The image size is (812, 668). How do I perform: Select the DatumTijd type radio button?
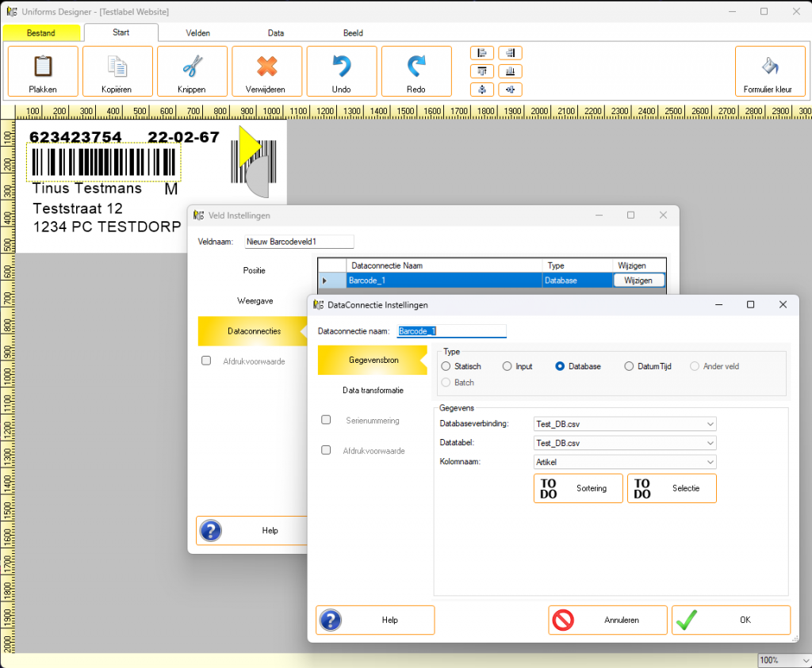click(x=629, y=366)
